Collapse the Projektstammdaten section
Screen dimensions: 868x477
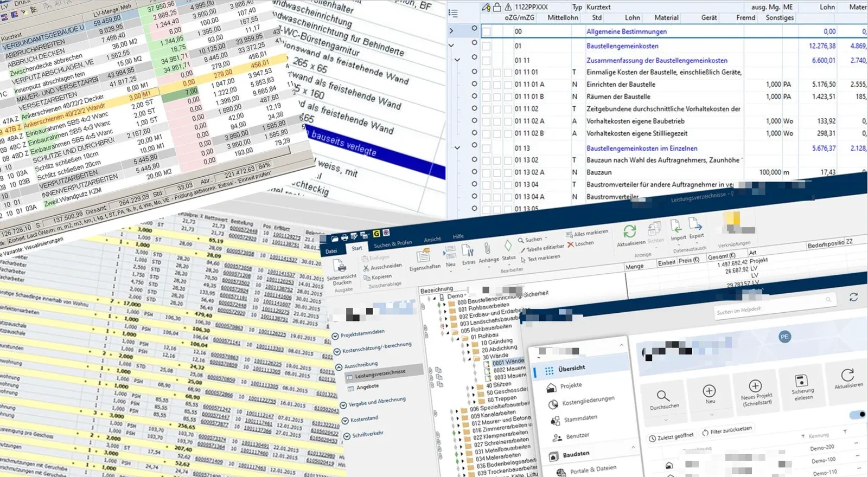(x=335, y=337)
